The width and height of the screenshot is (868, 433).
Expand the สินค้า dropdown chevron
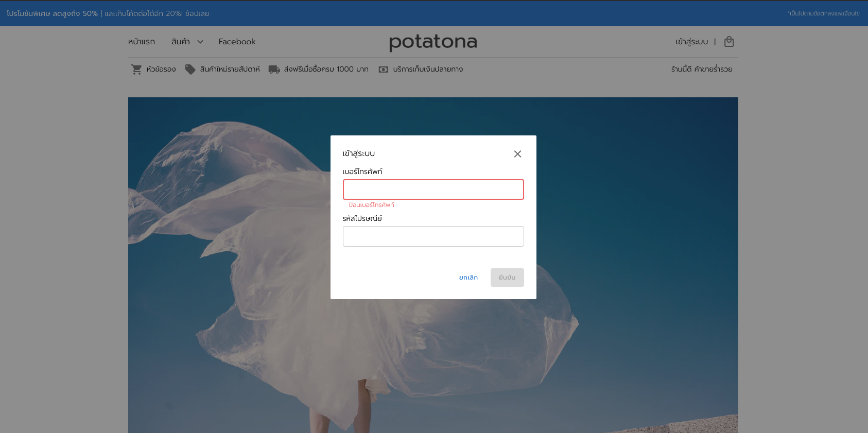200,42
